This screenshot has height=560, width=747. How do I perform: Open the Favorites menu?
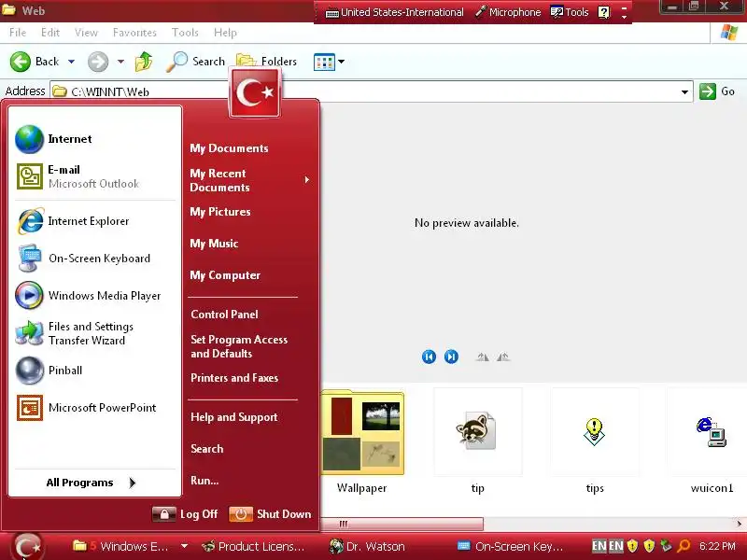134,33
